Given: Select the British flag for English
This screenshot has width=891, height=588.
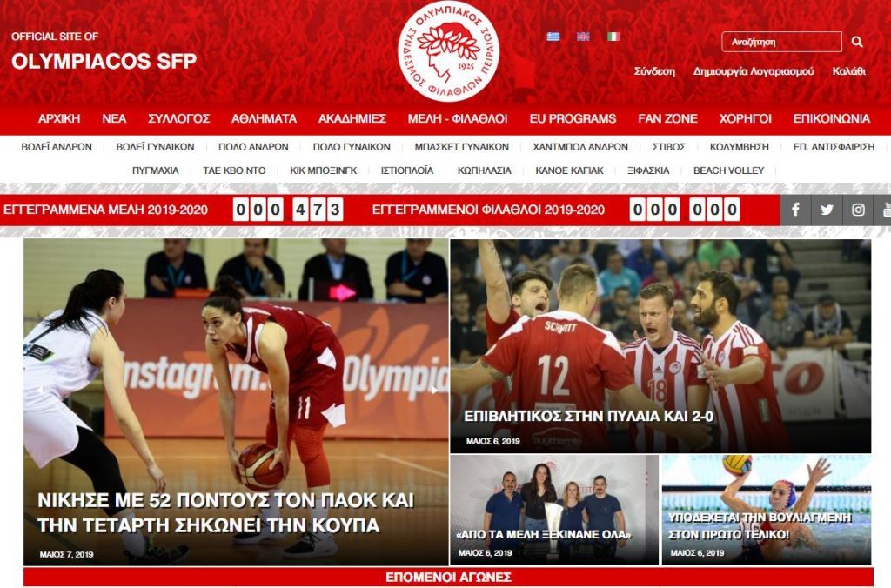Looking at the screenshot, I should point(582,35).
